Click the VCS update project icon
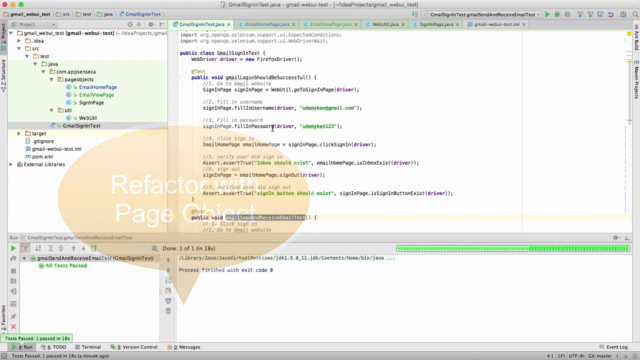This screenshot has width=640, height=360. [580, 14]
